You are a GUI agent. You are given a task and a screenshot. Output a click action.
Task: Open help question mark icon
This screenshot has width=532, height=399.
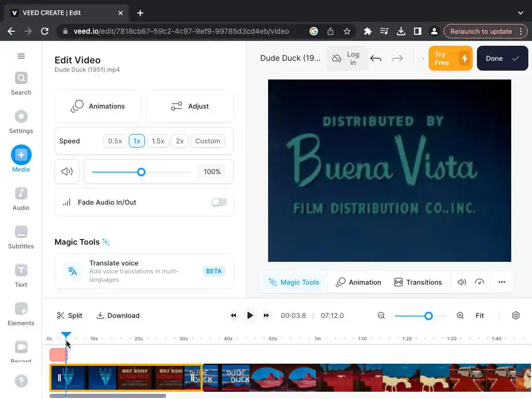21,381
